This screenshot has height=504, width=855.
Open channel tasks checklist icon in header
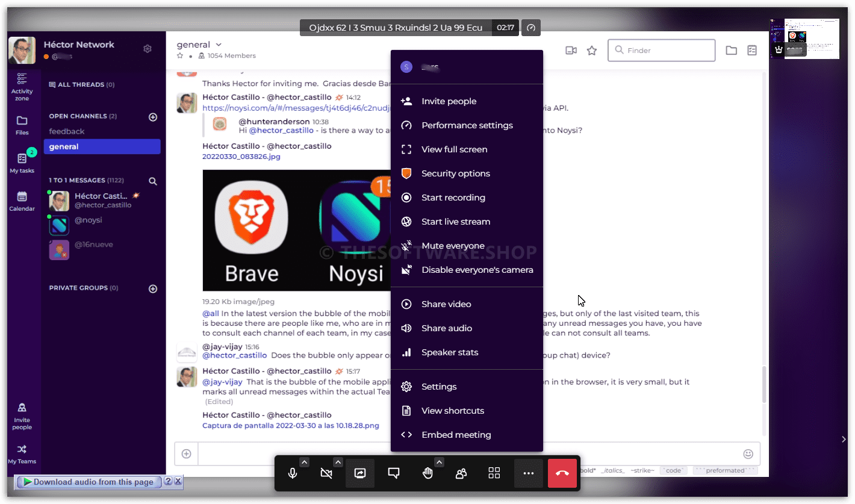752,51
